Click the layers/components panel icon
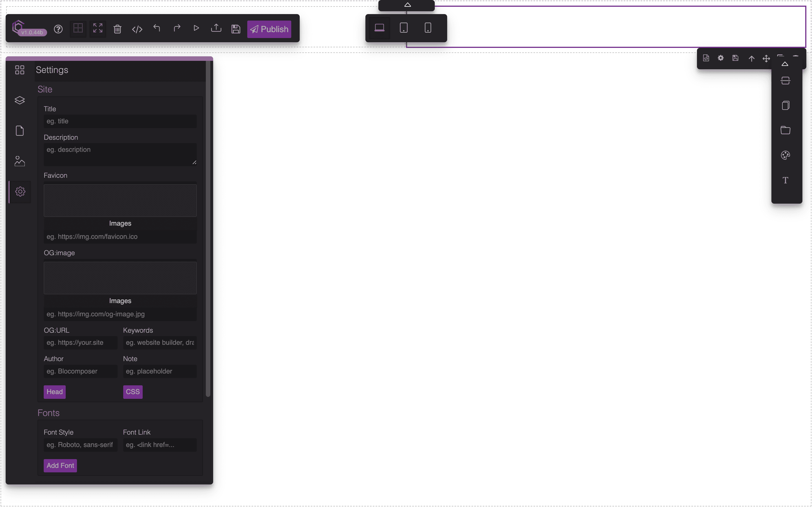Screen dimensions: 812x507 coord(19,100)
